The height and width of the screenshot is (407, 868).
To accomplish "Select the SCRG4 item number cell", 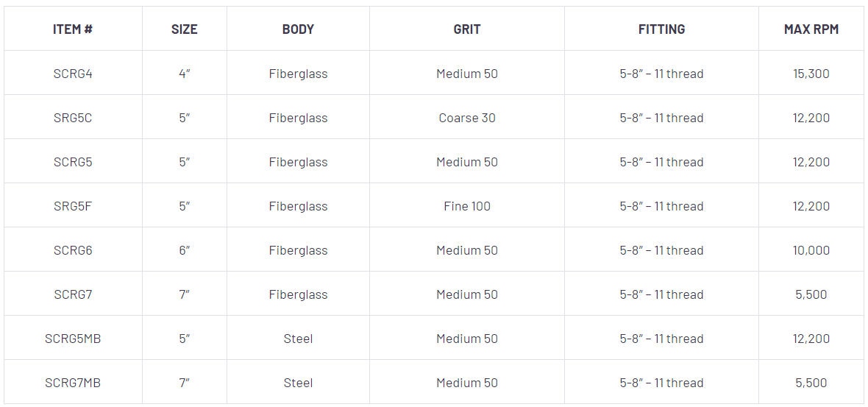I will coord(73,74).
